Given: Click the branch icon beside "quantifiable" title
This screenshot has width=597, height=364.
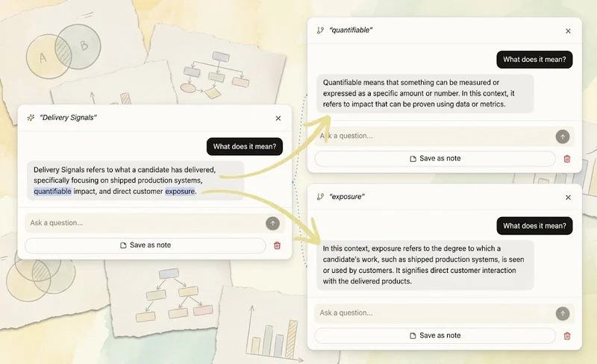Looking at the screenshot, I should tap(320, 30).
